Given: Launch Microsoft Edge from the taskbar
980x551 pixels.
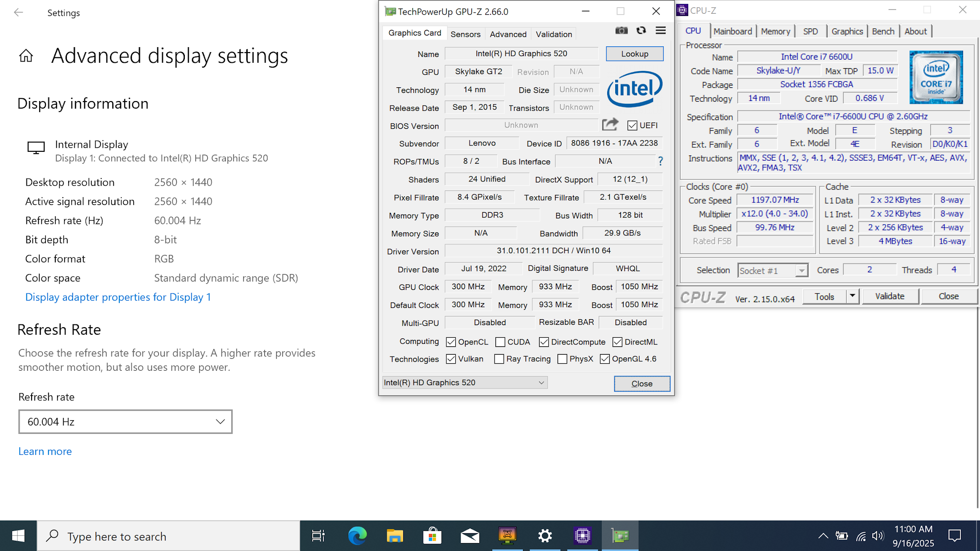Looking at the screenshot, I should (x=357, y=536).
